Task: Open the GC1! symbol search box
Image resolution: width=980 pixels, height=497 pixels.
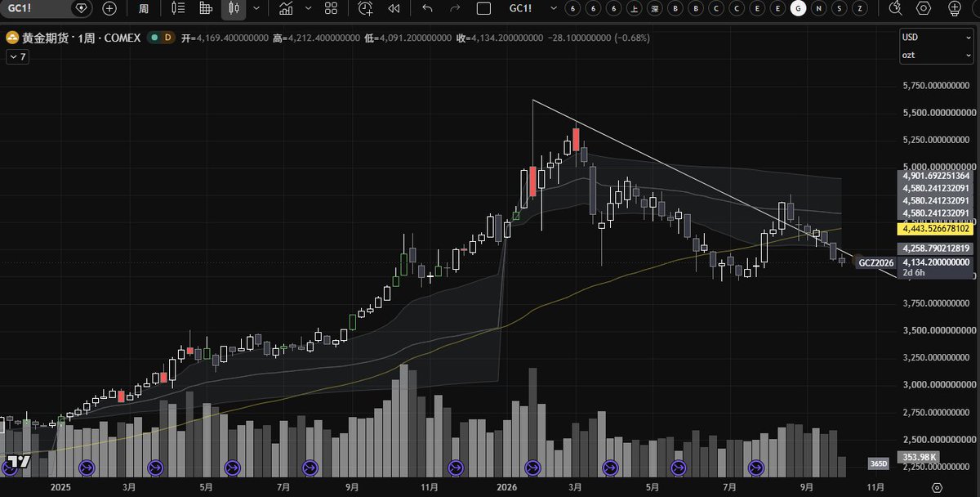Action: [x=34, y=8]
